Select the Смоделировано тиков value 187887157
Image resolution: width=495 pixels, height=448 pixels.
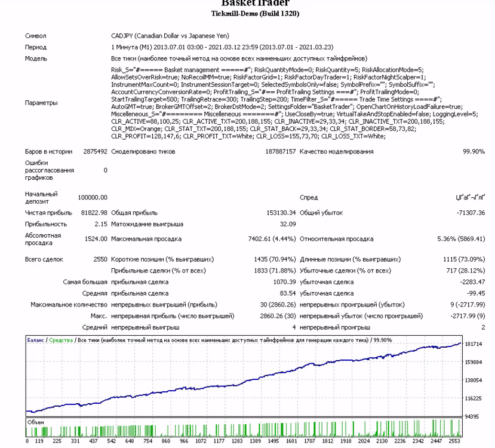point(281,152)
